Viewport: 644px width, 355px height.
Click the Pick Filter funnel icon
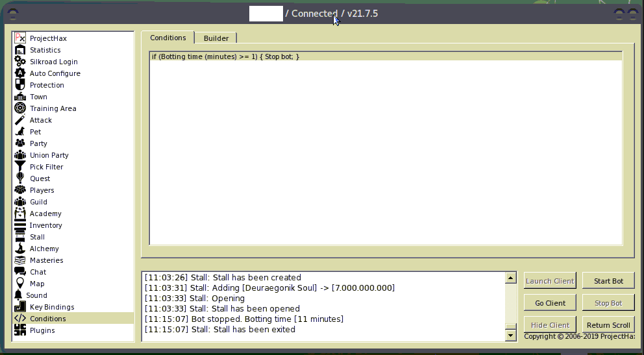click(x=20, y=167)
